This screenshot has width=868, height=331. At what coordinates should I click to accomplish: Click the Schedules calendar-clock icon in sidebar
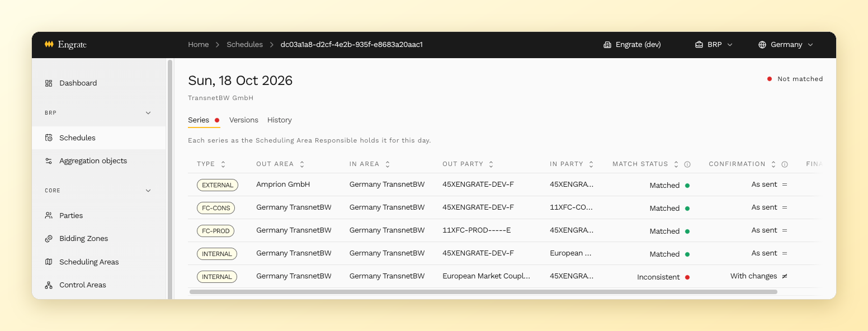(x=49, y=138)
